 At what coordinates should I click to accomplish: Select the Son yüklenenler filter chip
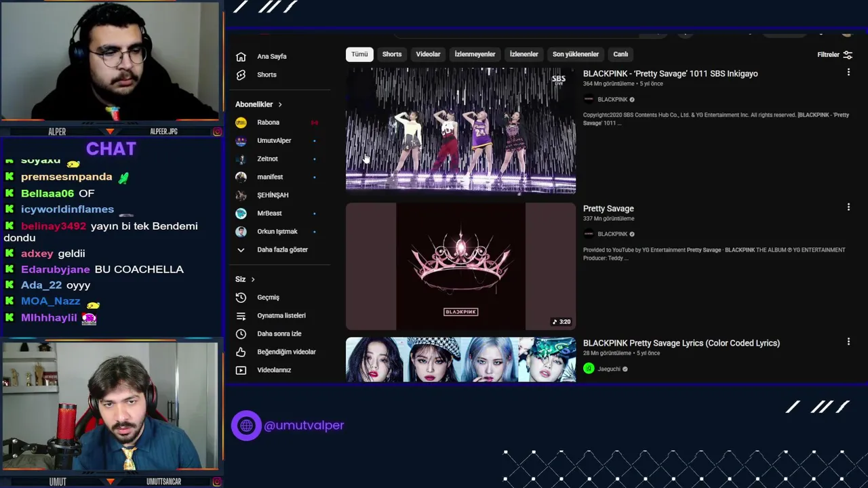click(x=575, y=54)
